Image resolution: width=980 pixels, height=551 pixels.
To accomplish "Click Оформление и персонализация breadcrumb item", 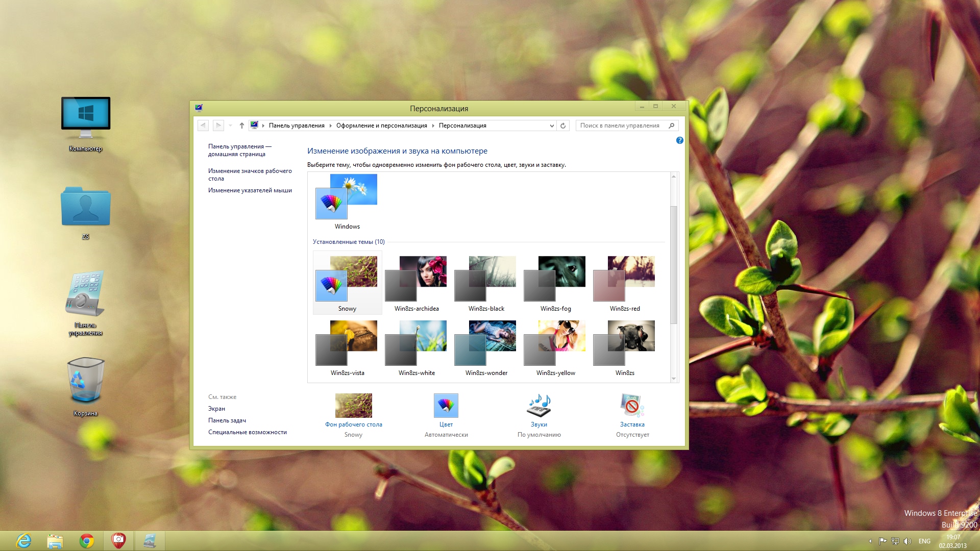I will click(381, 126).
